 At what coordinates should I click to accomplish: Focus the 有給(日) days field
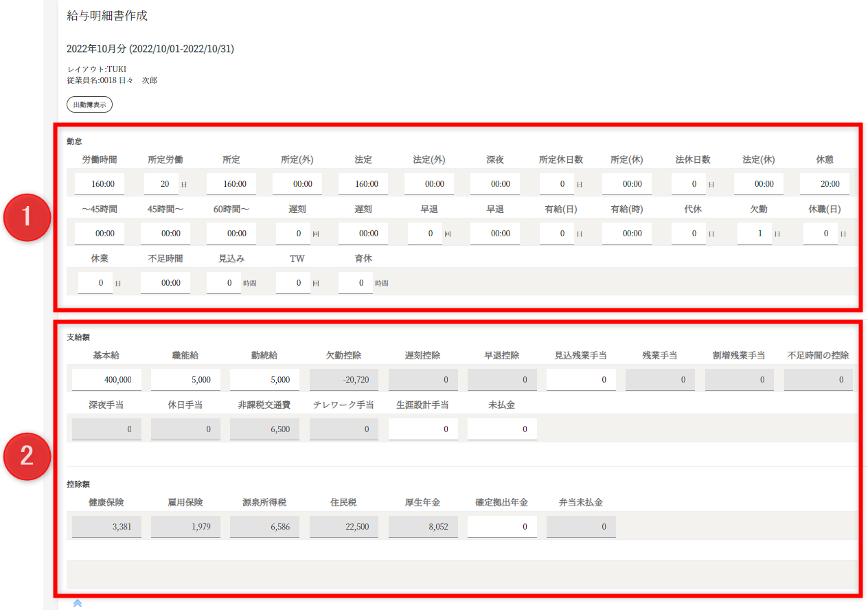point(557,234)
